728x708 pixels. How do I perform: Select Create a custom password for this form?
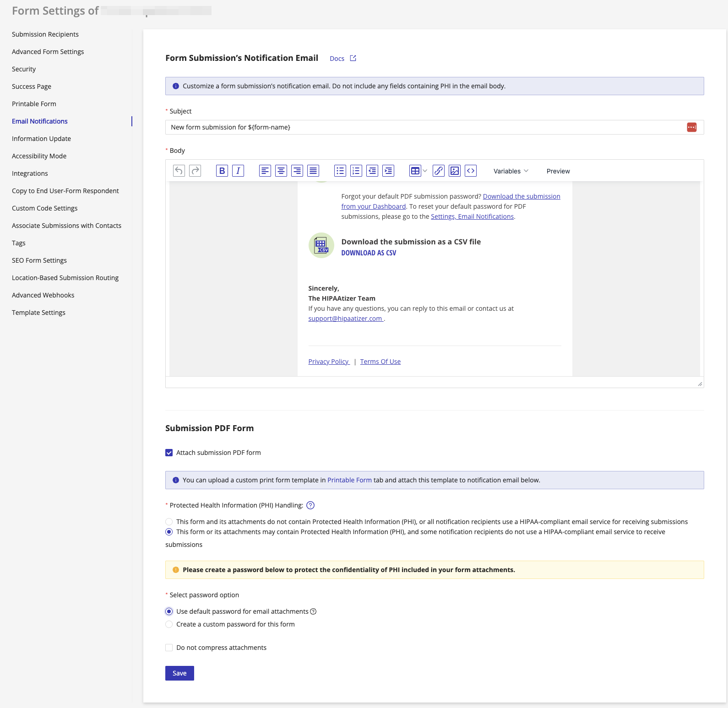(169, 624)
